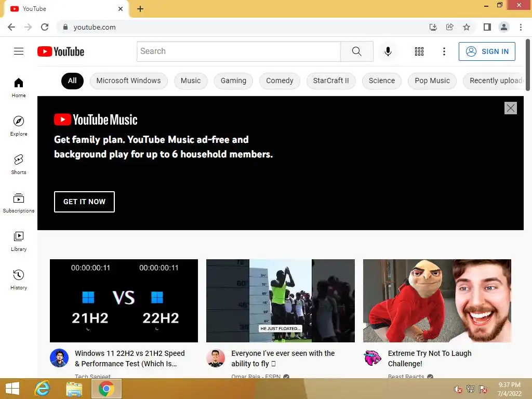Viewport: 532px width, 399px height.
Task: Click the search magnifier button
Action: (356, 51)
